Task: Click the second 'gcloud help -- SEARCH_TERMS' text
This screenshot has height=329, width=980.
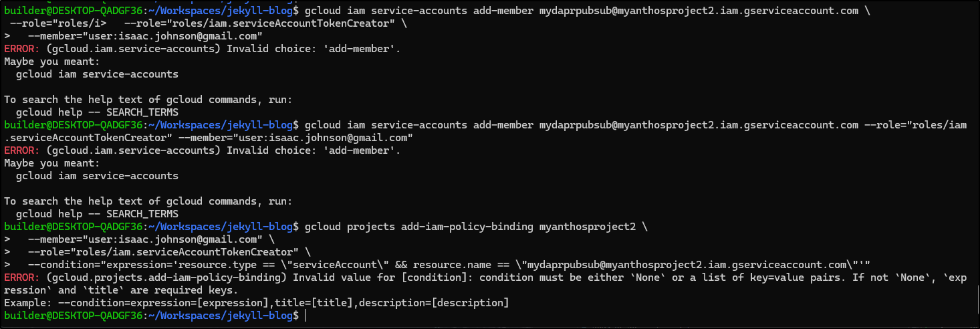Action: [x=97, y=214]
